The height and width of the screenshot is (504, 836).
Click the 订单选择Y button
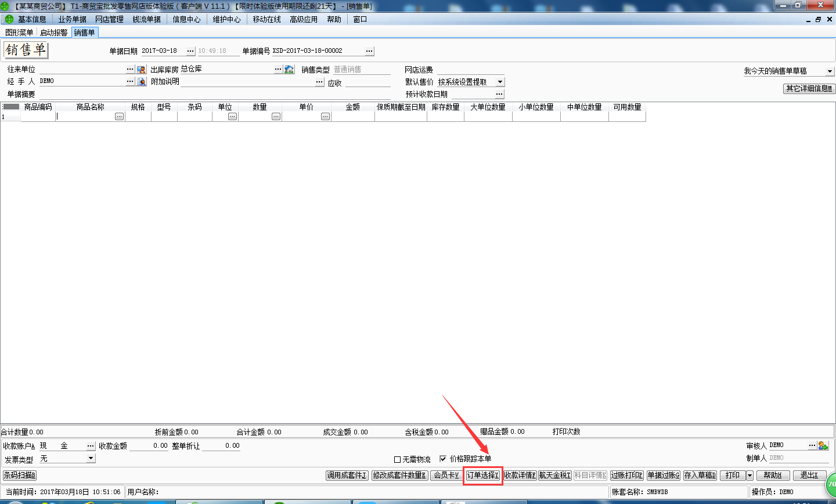pos(482,474)
